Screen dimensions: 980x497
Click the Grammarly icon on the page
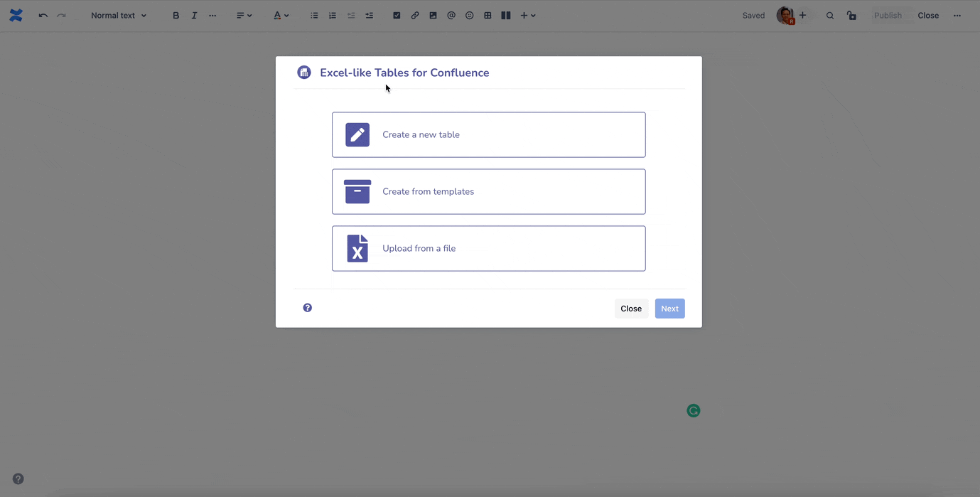(x=694, y=410)
